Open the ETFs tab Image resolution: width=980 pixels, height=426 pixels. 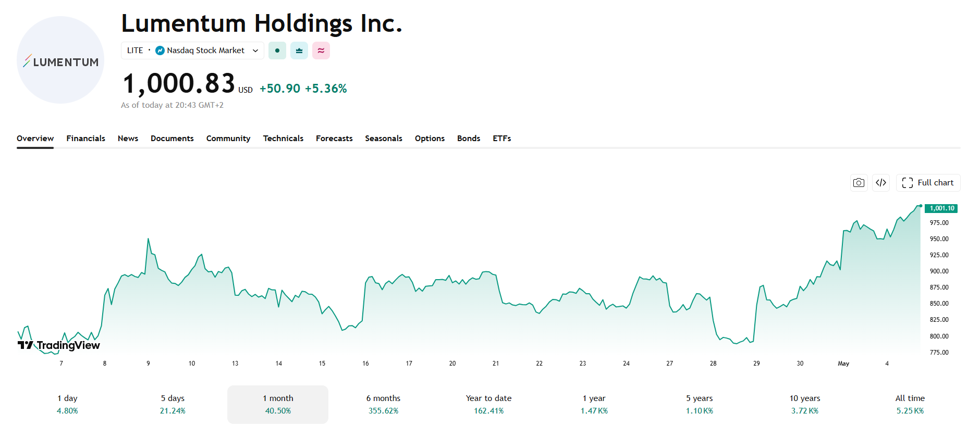502,139
